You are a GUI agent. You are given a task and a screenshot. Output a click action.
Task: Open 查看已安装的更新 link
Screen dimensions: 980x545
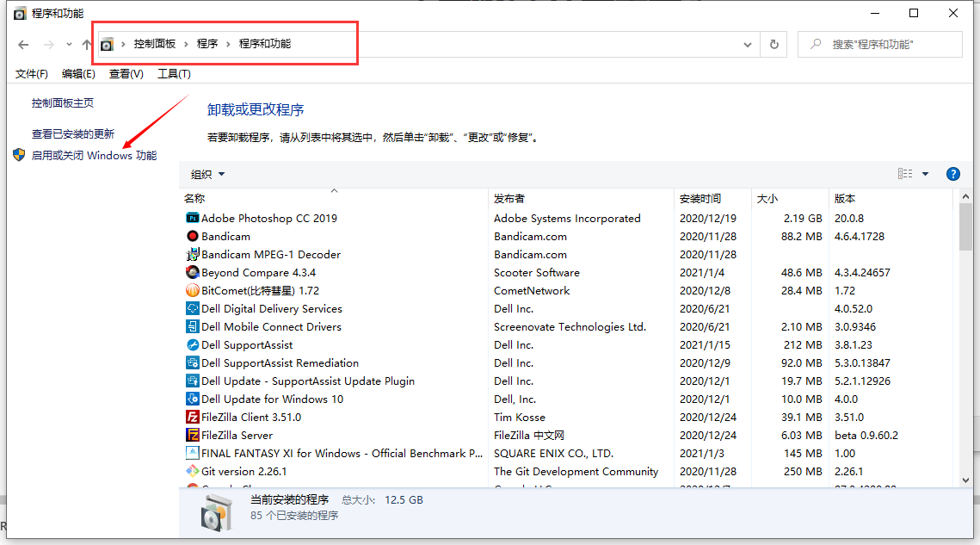(73, 134)
